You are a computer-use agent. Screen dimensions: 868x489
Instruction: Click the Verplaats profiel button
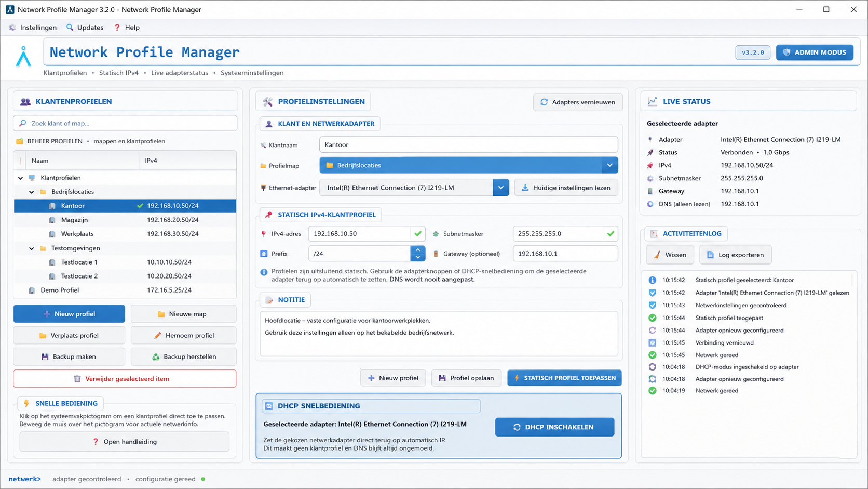click(x=69, y=335)
